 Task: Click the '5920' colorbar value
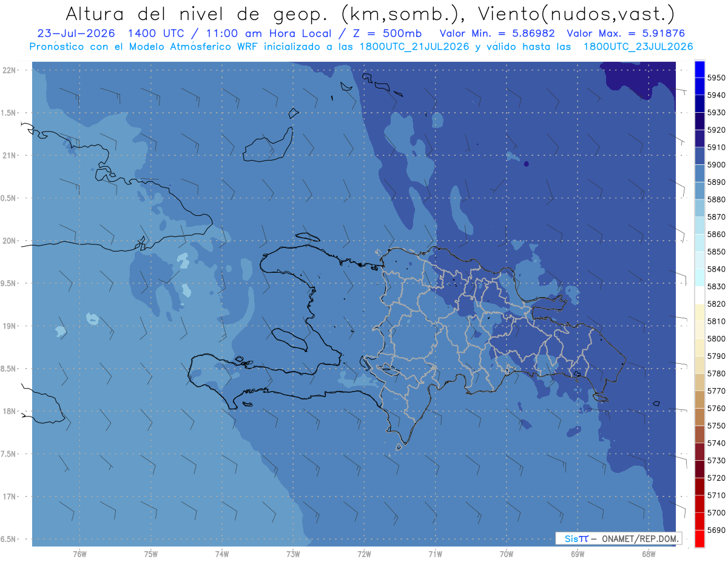[716, 130]
